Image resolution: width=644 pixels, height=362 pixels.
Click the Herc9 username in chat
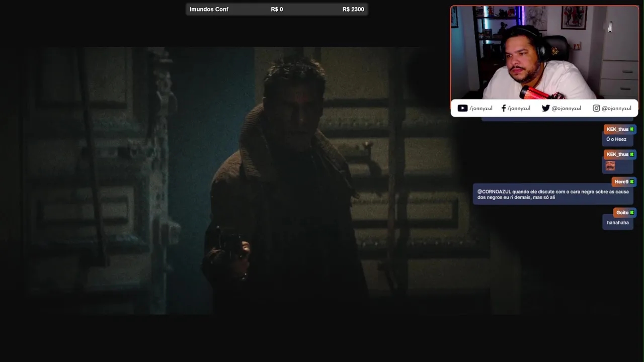tap(621, 182)
